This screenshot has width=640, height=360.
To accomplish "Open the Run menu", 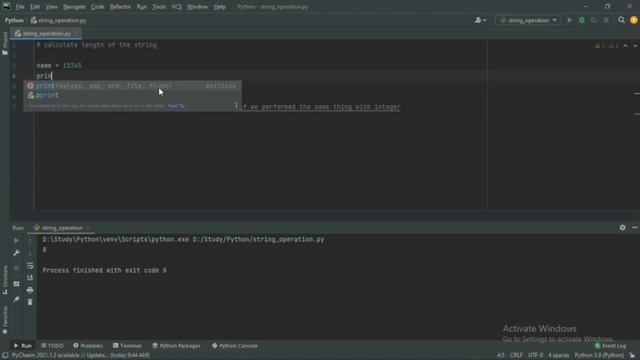I will tap(142, 7).
